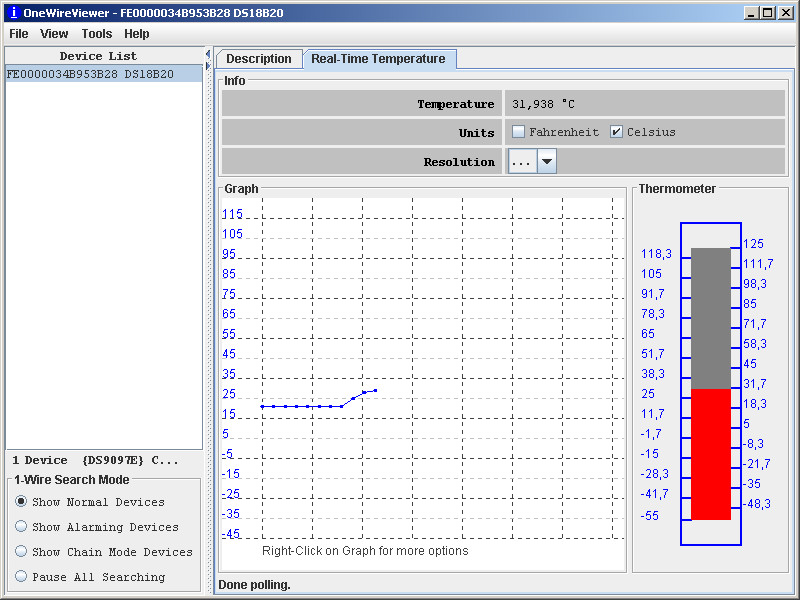Switch to the Real-Time Temperature tab
The width and height of the screenshot is (800, 600).
tap(380, 58)
